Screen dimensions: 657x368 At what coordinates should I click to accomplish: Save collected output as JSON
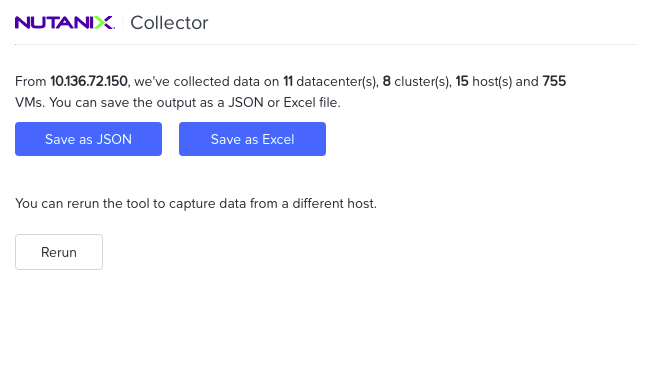88,139
